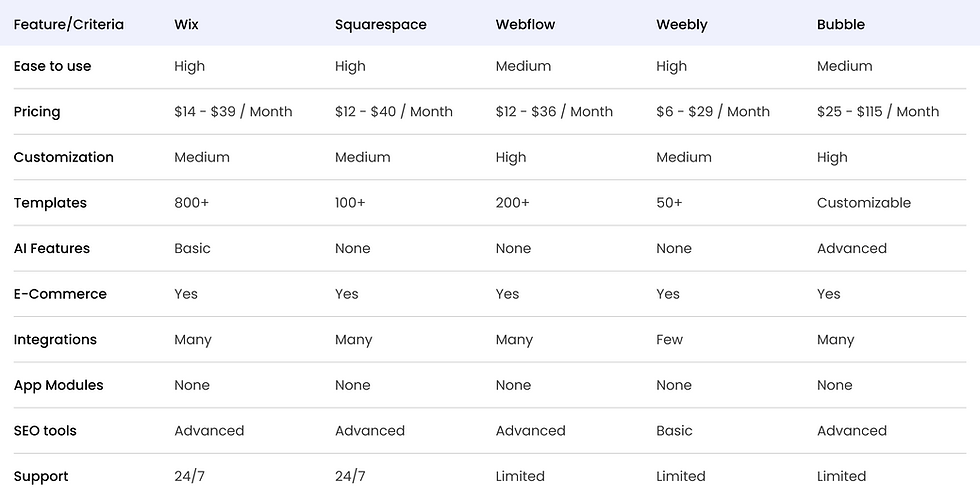Click Bubble High customization cell
Viewport: 980px width, 500px height.
click(832, 158)
